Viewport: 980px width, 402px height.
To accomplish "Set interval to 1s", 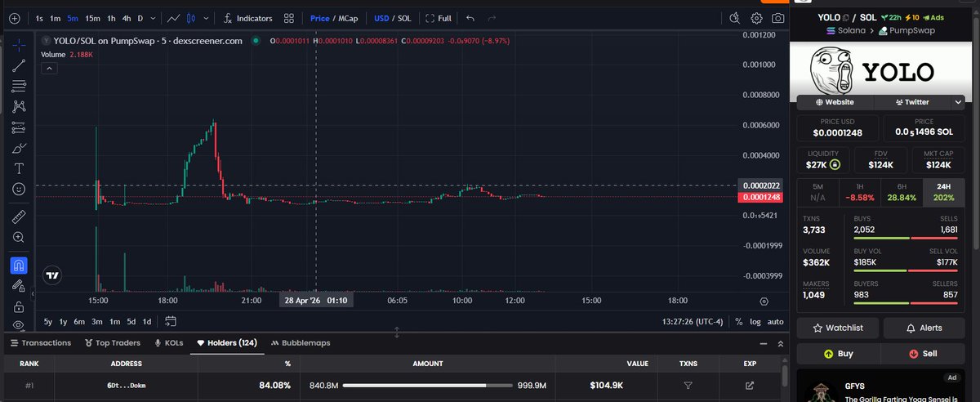I will coord(39,18).
